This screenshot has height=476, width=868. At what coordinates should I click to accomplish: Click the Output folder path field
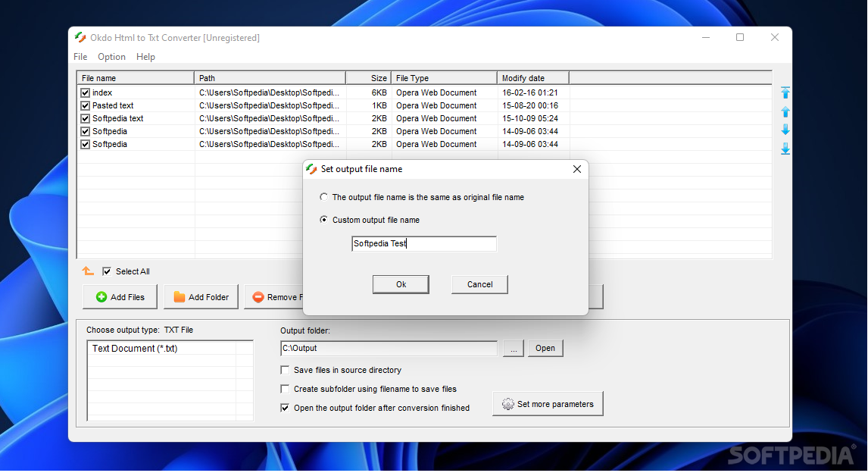coord(389,348)
